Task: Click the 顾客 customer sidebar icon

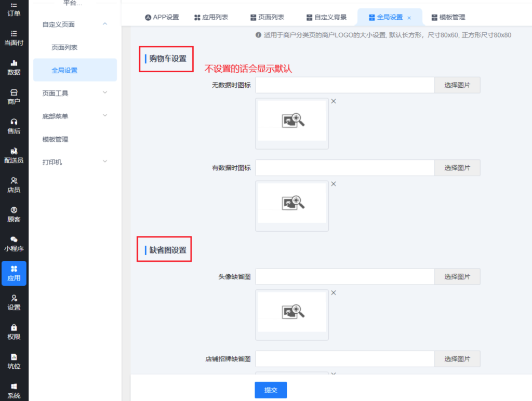Action: pos(14,214)
